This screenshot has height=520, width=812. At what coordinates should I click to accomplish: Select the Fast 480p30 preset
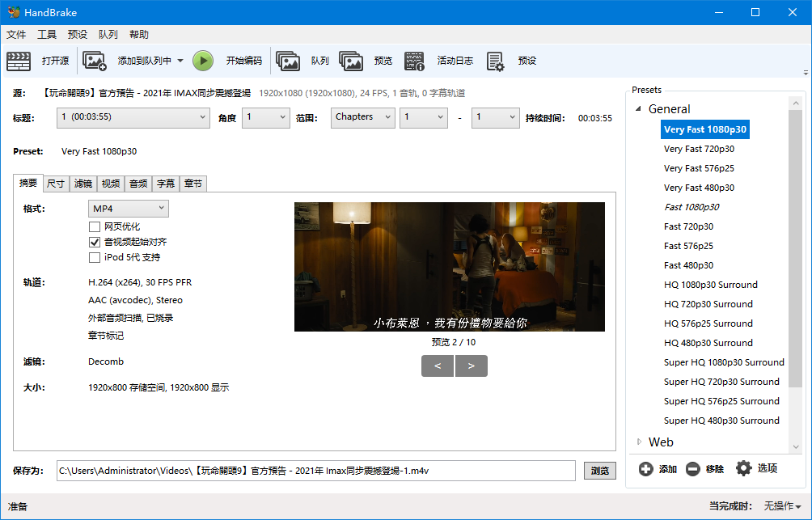click(688, 265)
